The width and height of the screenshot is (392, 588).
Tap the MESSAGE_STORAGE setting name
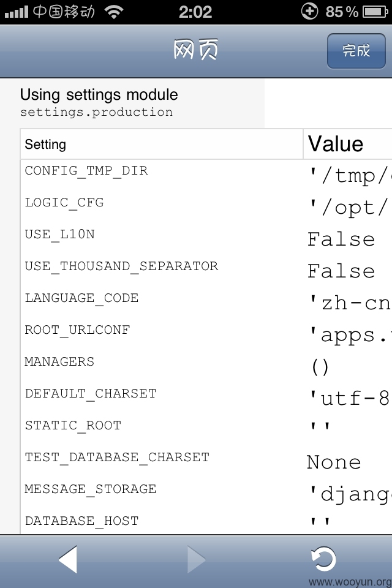(91, 490)
